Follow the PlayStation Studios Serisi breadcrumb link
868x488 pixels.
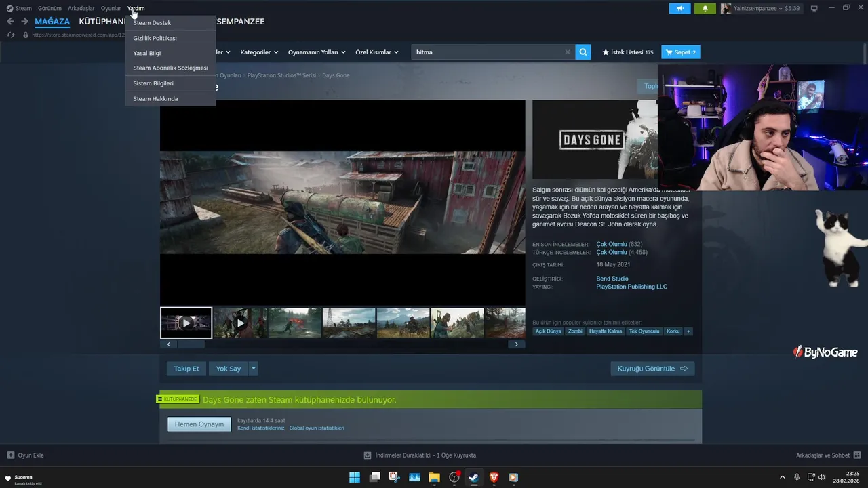coord(281,75)
